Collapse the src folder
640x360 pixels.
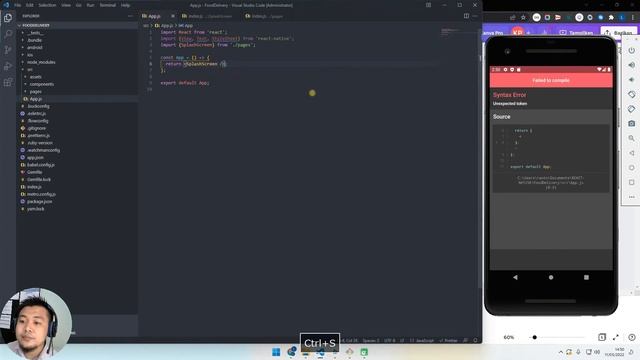29,69
